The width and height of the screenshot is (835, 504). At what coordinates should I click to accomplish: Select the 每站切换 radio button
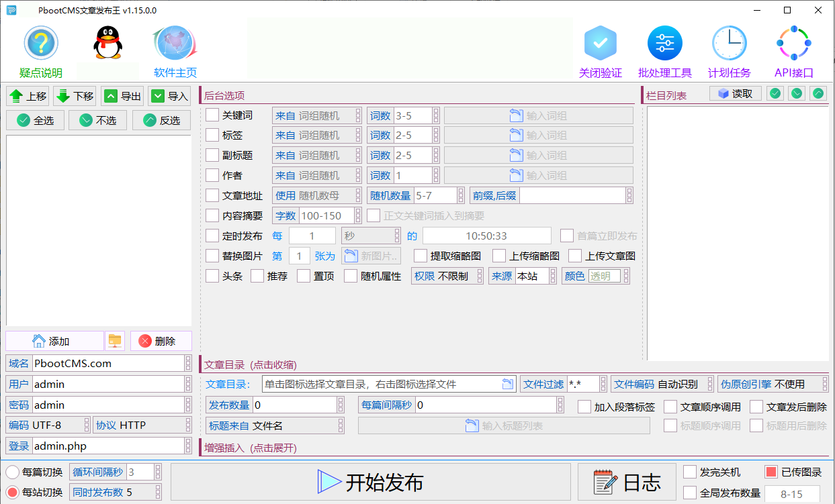pos(13,492)
